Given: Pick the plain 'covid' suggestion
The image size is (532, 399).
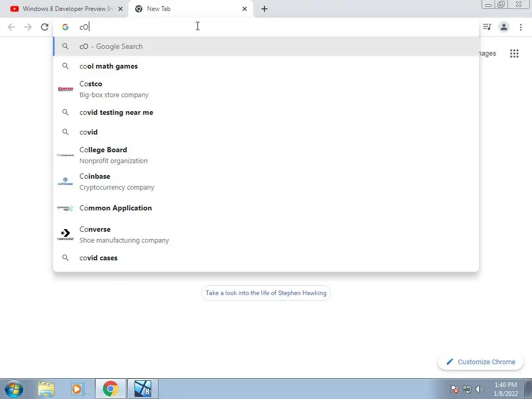Looking at the screenshot, I should 266,132.
